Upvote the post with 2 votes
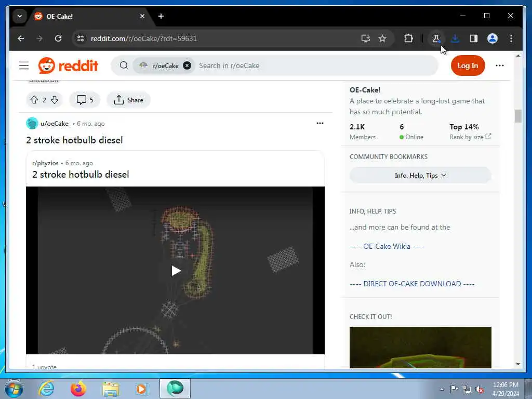This screenshot has height=399, width=532. (x=34, y=100)
